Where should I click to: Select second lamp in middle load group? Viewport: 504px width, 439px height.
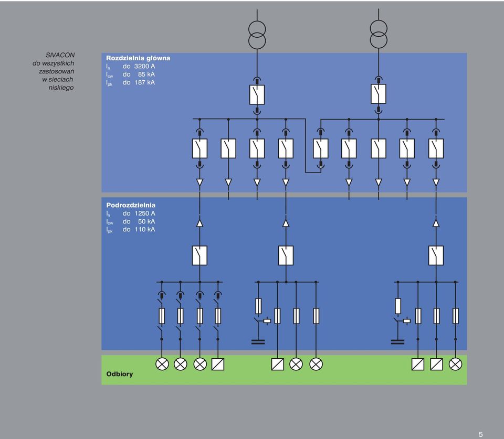[x=316, y=364]
